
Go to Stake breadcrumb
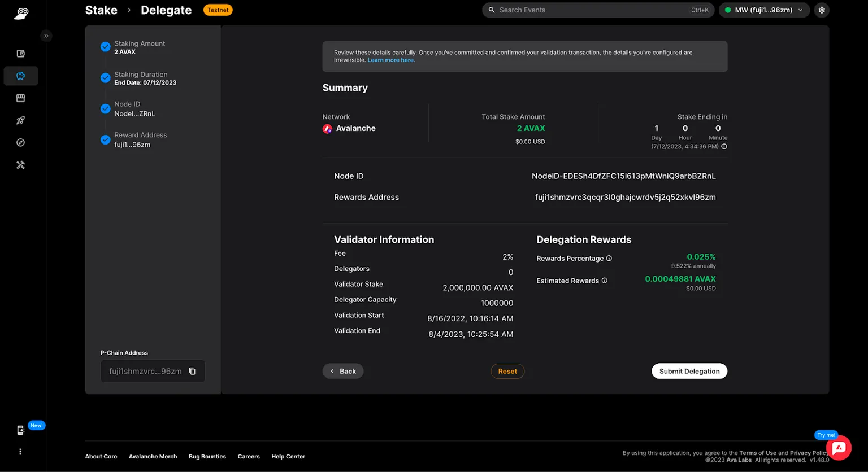(x=101, y=10)
